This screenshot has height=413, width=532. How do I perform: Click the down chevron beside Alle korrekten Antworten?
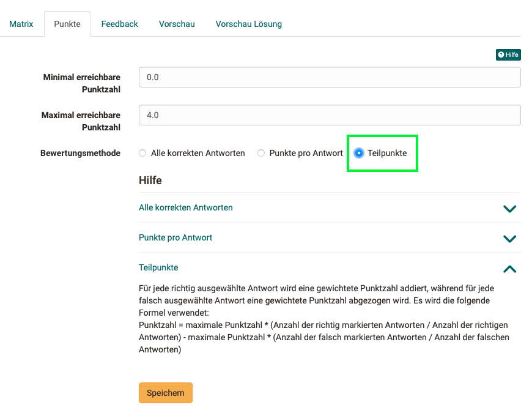[509, 209]
